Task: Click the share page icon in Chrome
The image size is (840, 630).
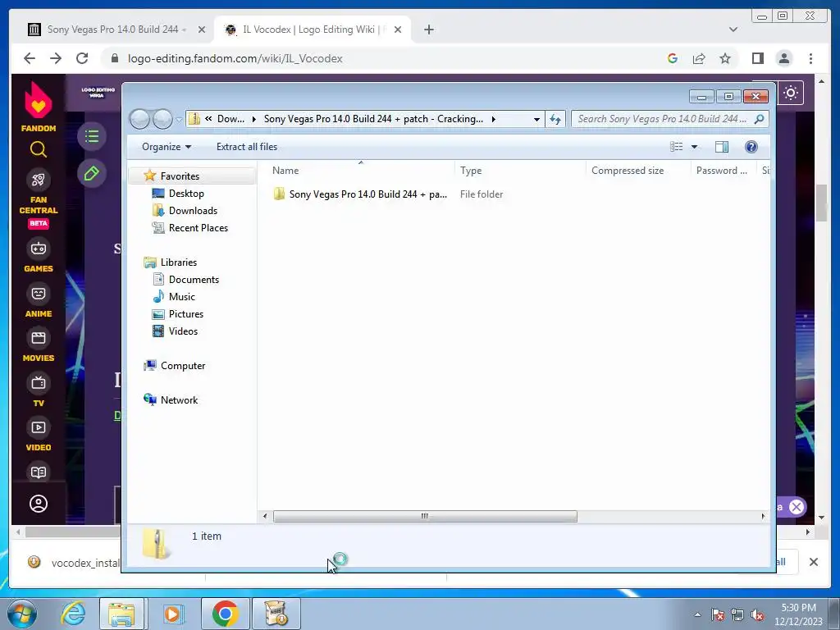Action: tap(699, 58)
